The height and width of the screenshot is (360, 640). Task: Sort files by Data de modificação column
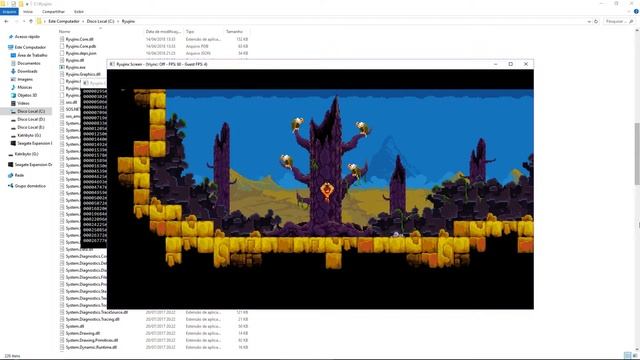tap(163, 31)
